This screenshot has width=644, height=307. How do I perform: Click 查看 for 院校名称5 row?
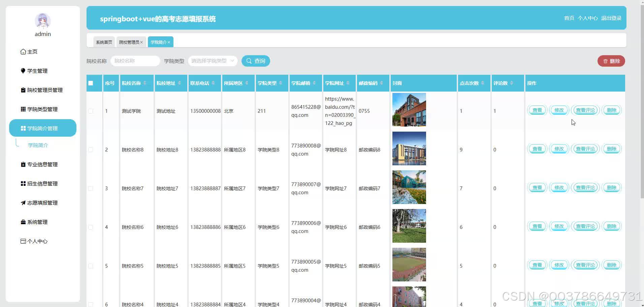[x=537, y=265]
